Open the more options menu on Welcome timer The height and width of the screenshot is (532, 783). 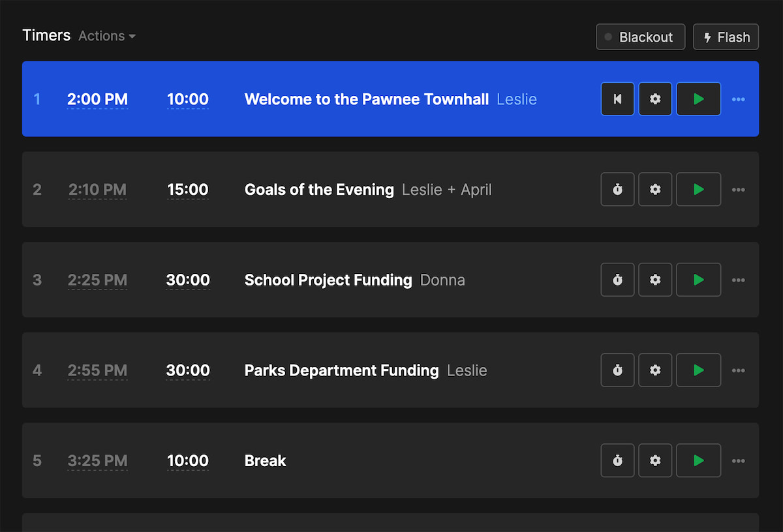[x=738, y=98]
